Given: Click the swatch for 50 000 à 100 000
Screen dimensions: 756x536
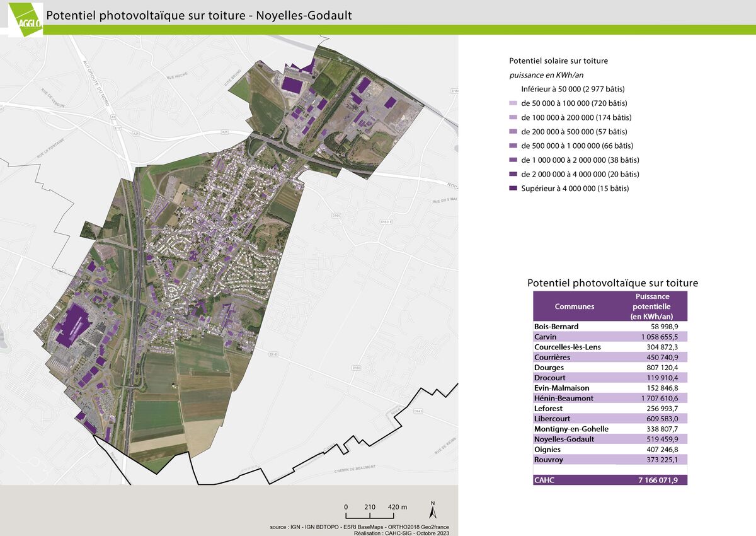Looking at the screenshot, I should (x=513, y=103).
